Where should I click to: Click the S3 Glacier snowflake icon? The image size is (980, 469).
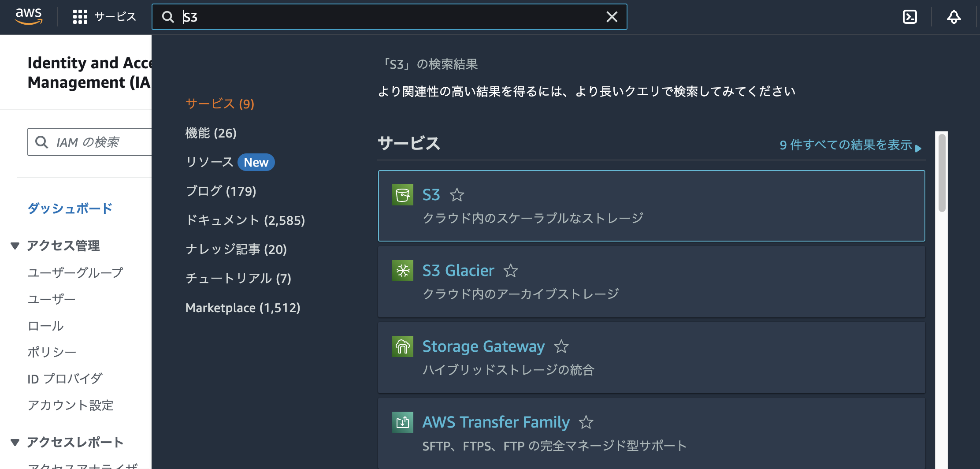pyautogui.click(x=402, y=271)
